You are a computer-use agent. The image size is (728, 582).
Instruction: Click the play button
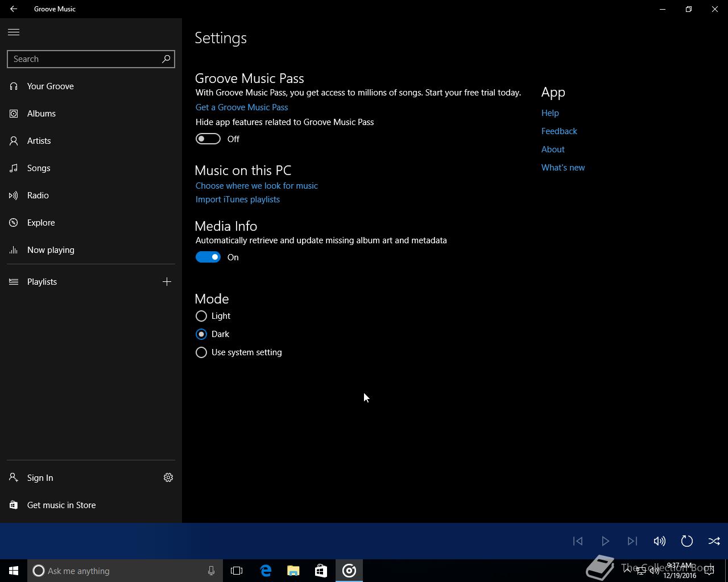coord(605,541)
